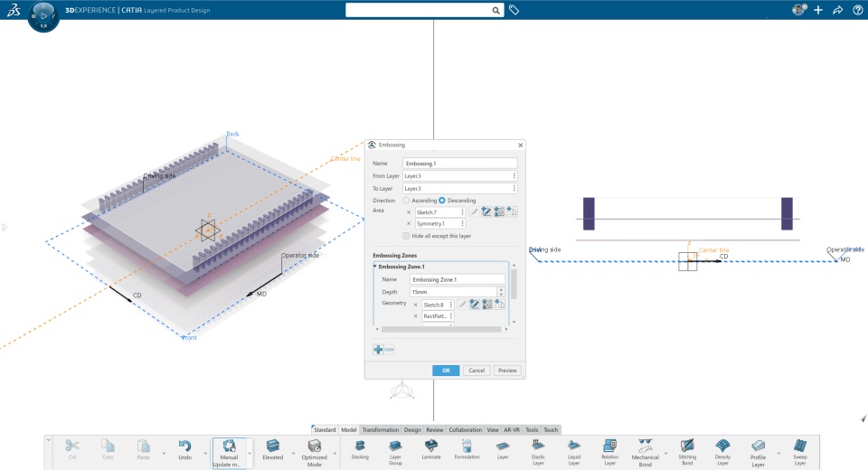
Task: Remove embossing zone with minus icon
Action: point(389,349)
